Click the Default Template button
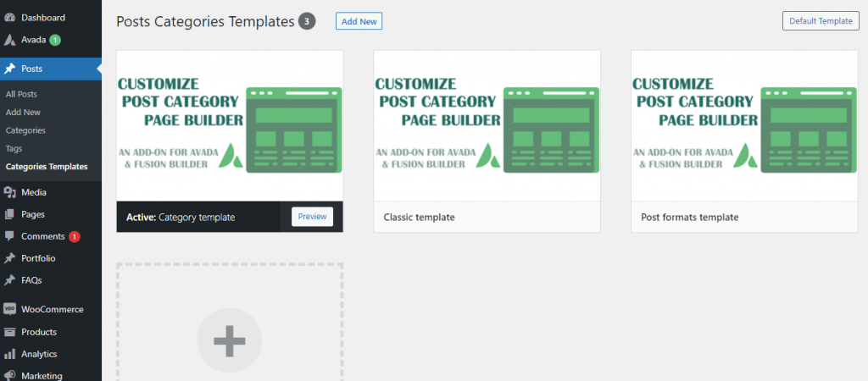Image resolution: width=868 pixels, height=381 pixels. pyautogui.click(x=821, y=21)
